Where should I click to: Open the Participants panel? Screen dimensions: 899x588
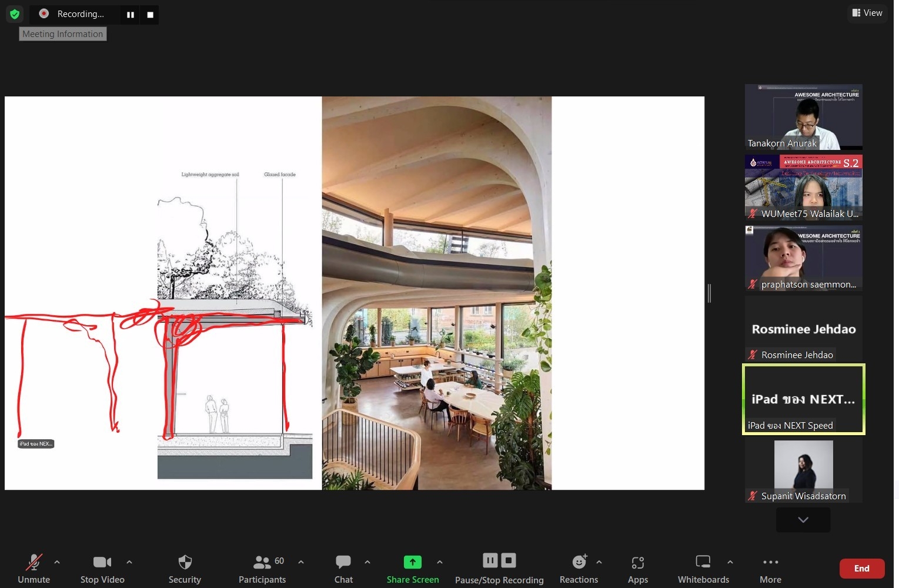point(262,563)
